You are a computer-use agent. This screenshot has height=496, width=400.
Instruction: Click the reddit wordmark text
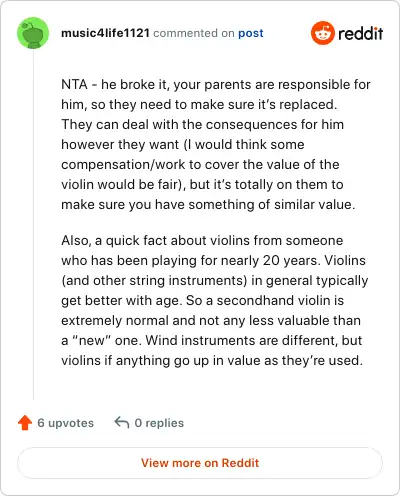point(361,33)
